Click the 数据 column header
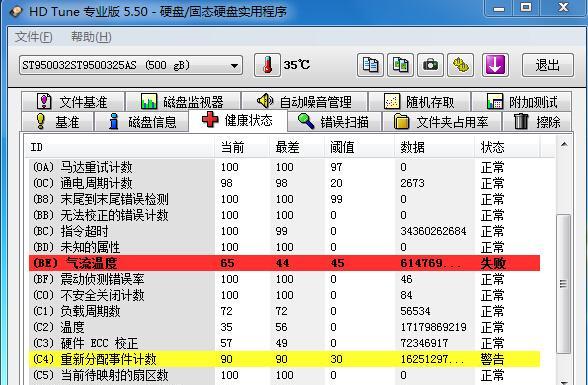The height and width of the screenshot is (385, 588). coord(434,147)
